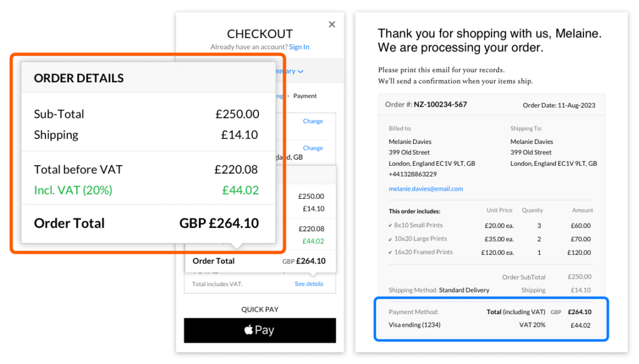Click the Total includes VAT note
The width and height of the screenshot is (639, 364).
coord(217,284)
